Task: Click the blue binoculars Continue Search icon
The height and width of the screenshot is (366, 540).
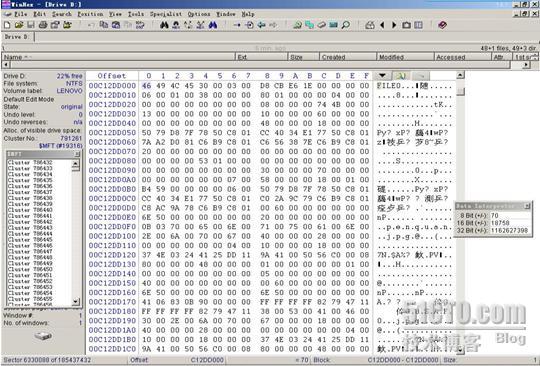Action: 213,25
